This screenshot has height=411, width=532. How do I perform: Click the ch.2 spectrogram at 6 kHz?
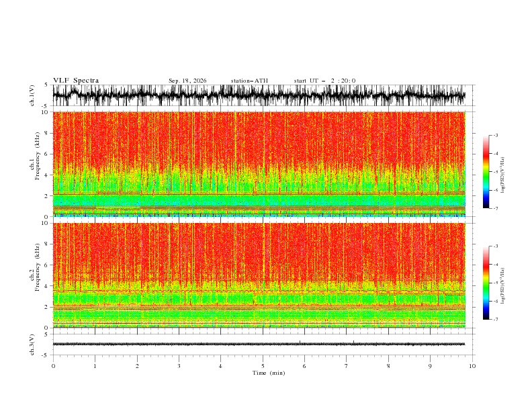point(259,265)
